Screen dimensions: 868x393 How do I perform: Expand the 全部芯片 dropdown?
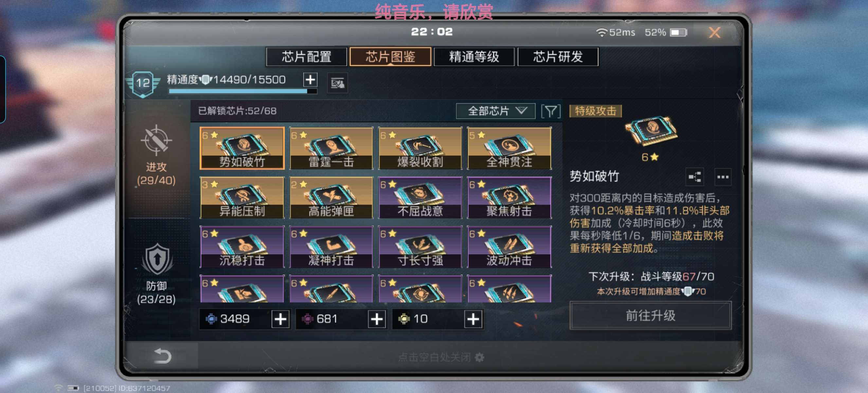coord(496,111)
